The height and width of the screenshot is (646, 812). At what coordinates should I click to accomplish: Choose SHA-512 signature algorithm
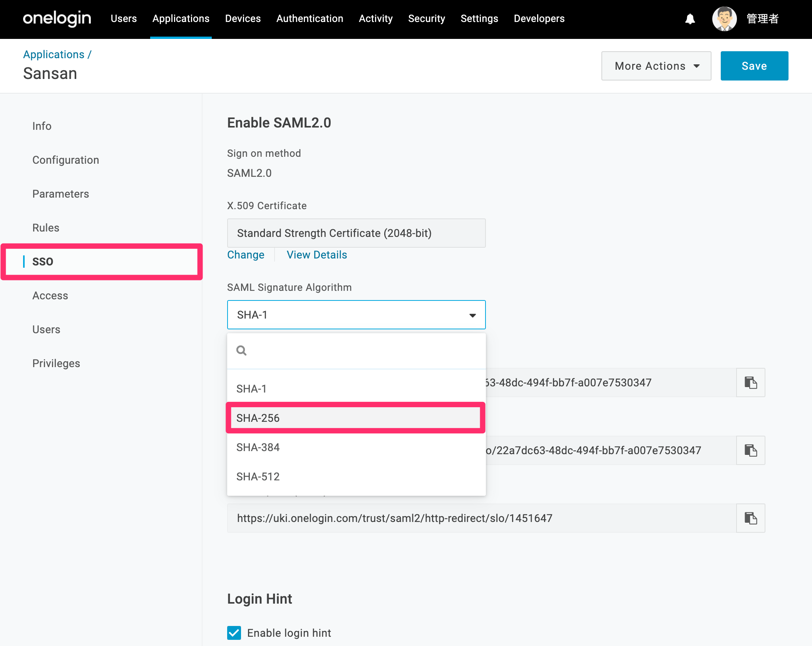coord(356,477)
